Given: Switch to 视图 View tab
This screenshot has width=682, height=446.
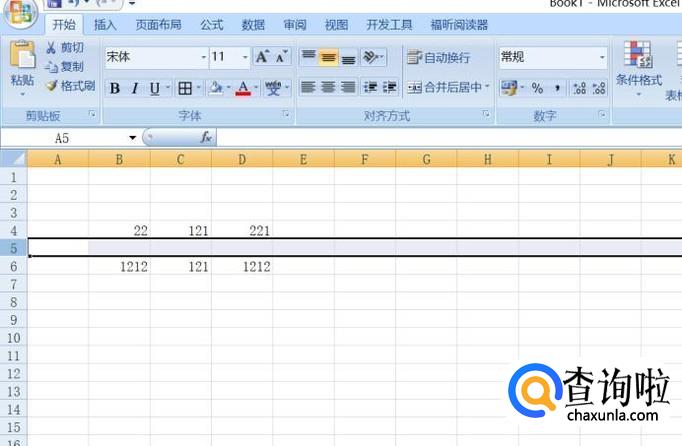Looking at the screenshot, I should point(336,25).
